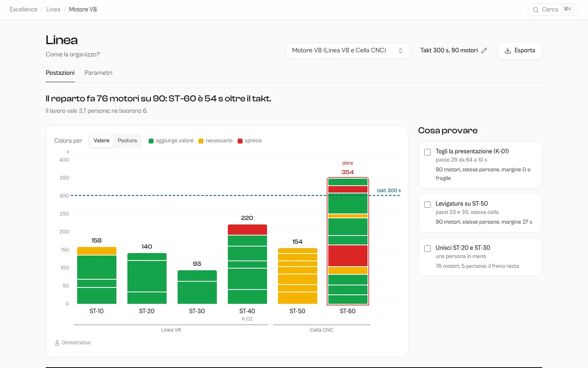
Task: Click the red segment atop ST-40 bar
Action: (247, 229)
